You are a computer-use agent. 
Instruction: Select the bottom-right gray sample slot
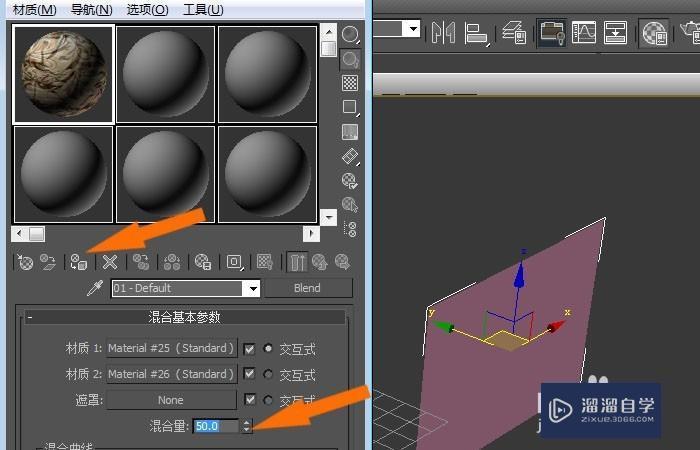(x=267, y=174)
